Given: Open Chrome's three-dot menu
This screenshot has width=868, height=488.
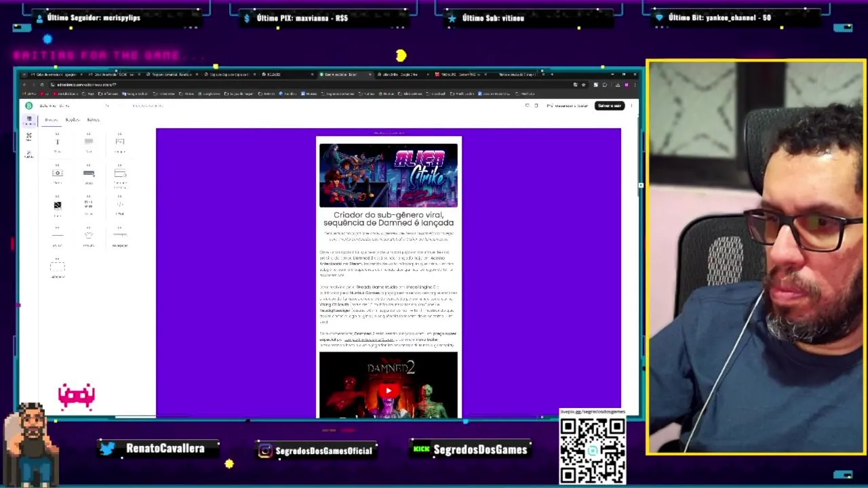Looking at the screenshot, I should point(635,85).
